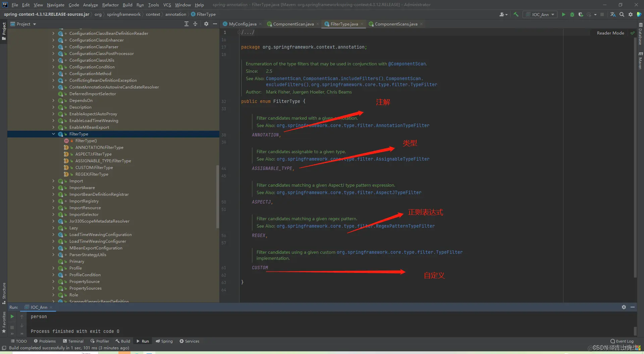This screenshot has width=644, height=354.
Task: Build the project with the hammer icon
Action: [516, 14]
